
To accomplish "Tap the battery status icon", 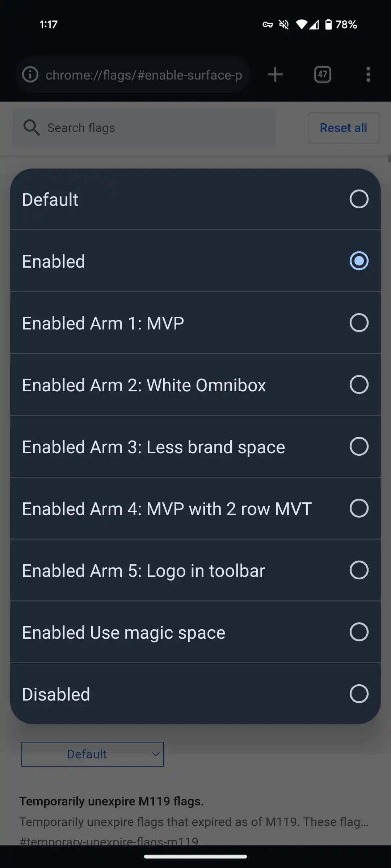I will coord(328,25).
